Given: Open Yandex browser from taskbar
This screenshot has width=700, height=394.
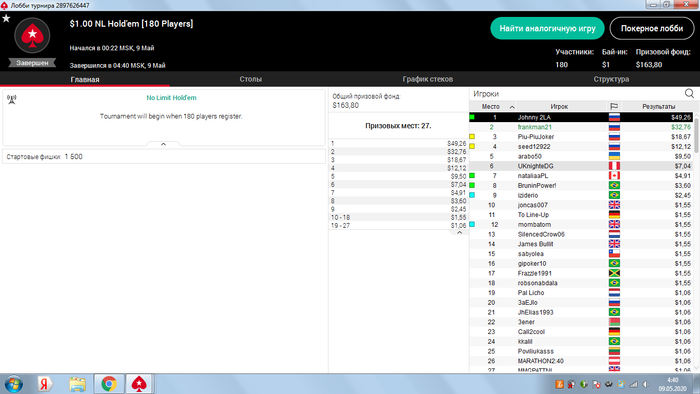Looking at the screenshot, I should click(44, 384).
